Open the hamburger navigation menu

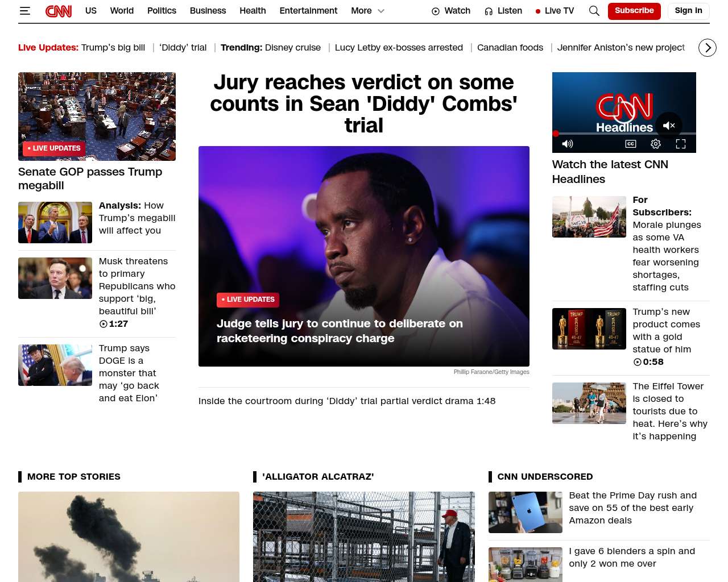pos(24,11)
